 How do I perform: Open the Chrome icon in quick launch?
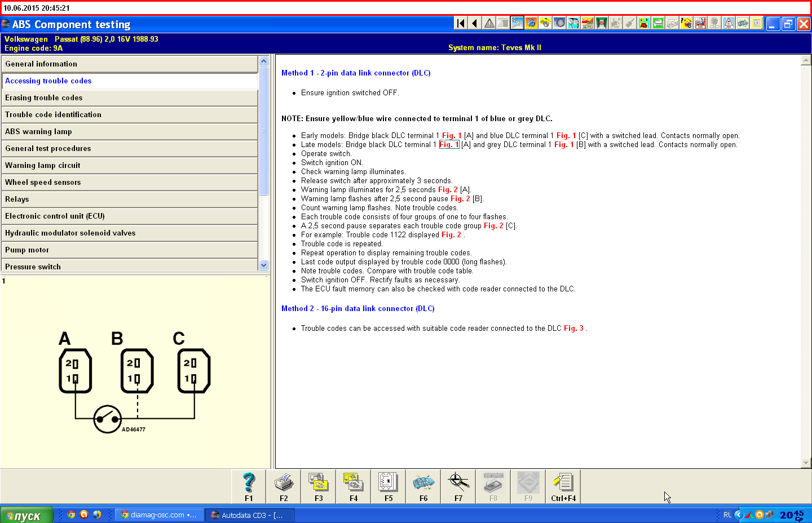[x=71, y=515]
